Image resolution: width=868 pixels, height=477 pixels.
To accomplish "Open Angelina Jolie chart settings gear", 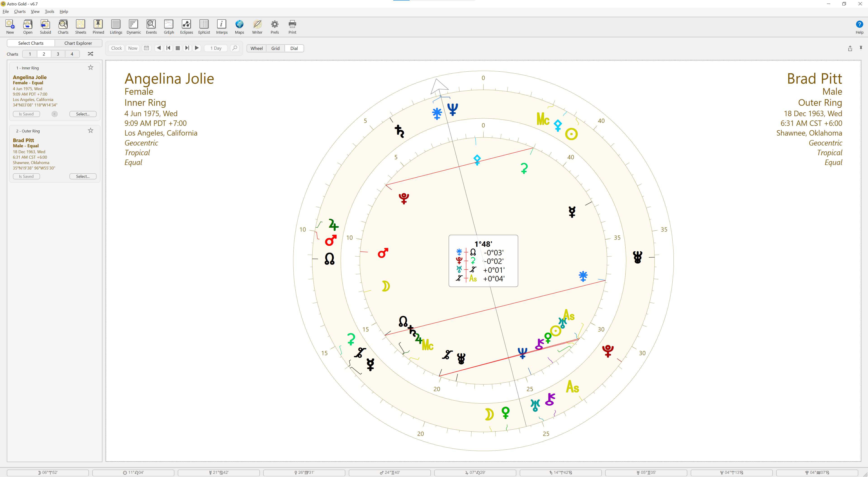I will coord(55,114).
